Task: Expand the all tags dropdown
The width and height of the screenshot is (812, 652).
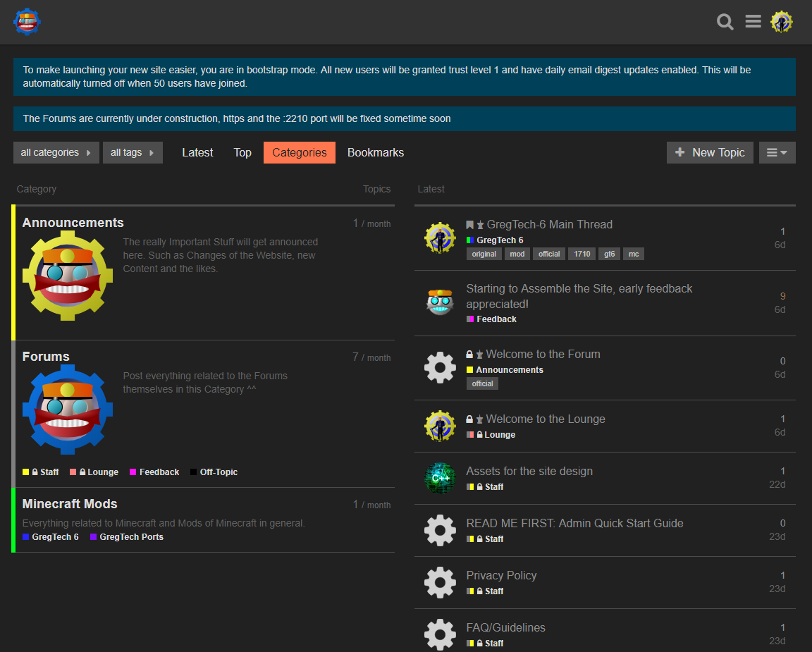Action: (133, 152)
